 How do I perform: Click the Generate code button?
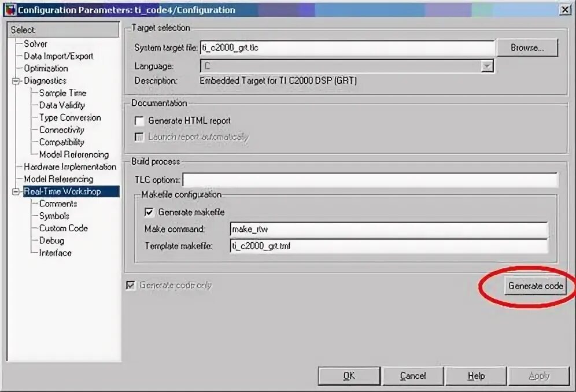[536, 286]
